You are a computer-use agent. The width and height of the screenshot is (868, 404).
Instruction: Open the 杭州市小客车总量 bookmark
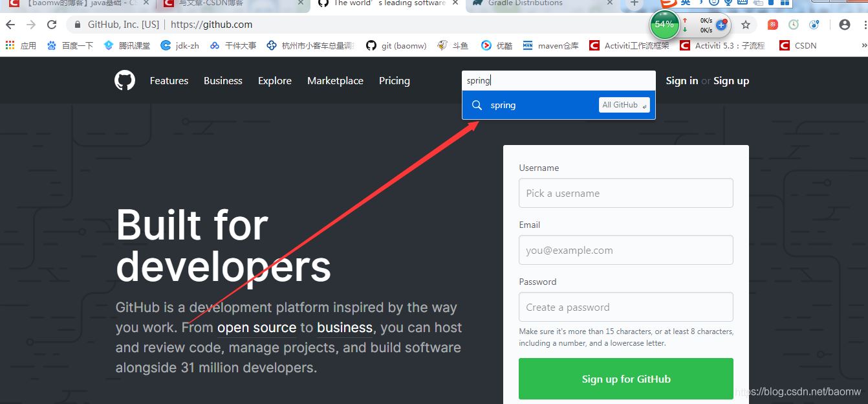click(310, 45)
